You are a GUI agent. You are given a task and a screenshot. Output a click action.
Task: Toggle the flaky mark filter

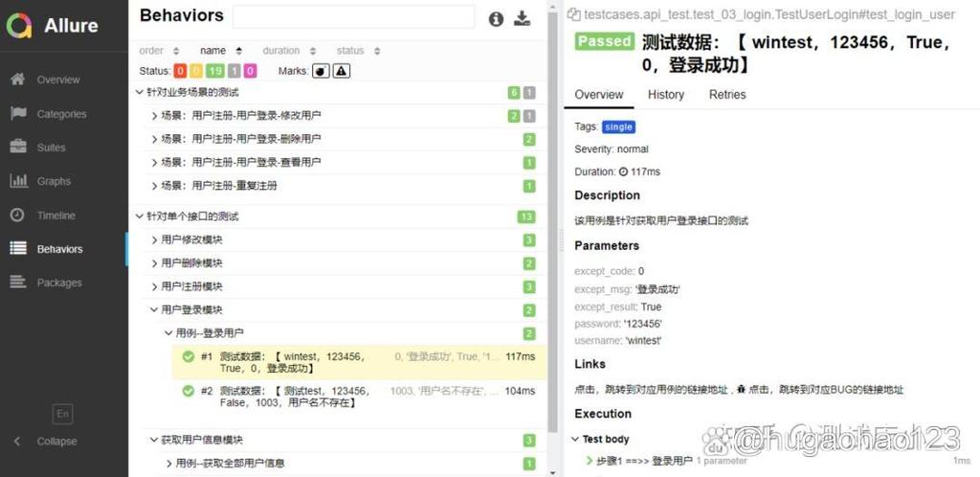tap(321, 71)
